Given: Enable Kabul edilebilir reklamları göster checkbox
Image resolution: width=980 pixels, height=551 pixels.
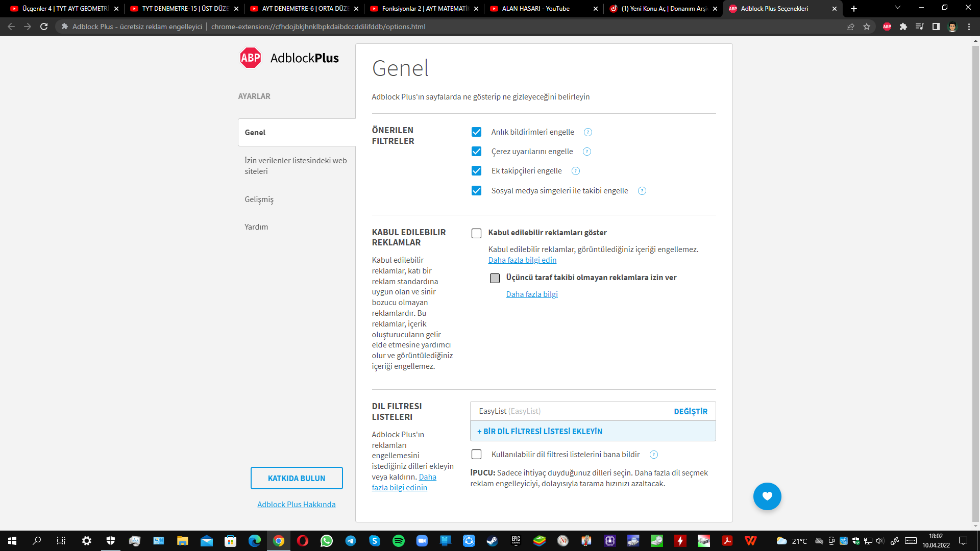Looking at the screenshot, I should 476,233.
